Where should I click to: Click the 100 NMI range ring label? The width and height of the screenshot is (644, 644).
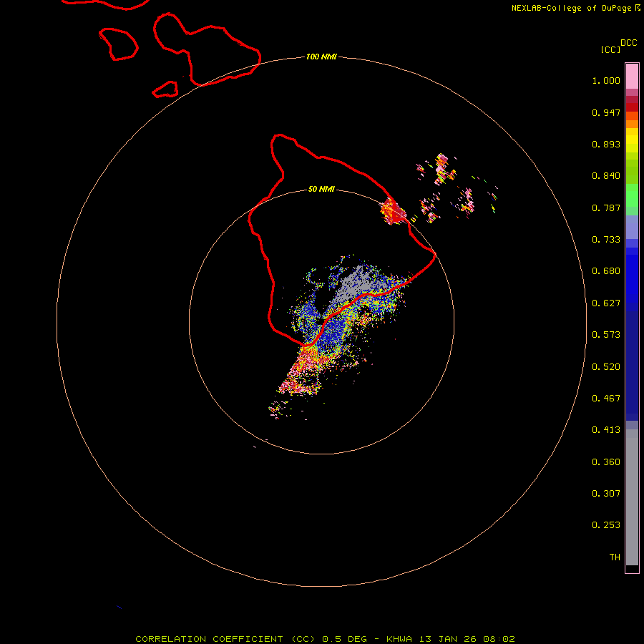pos(321,57)
